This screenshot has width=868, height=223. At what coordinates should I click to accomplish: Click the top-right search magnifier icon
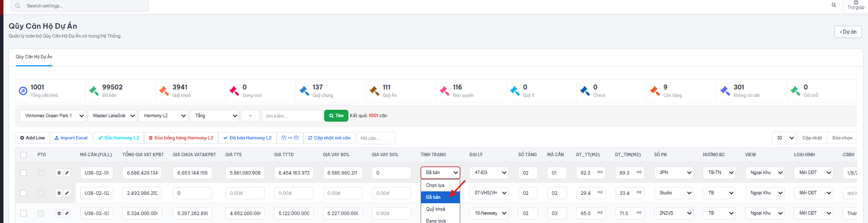834,5
